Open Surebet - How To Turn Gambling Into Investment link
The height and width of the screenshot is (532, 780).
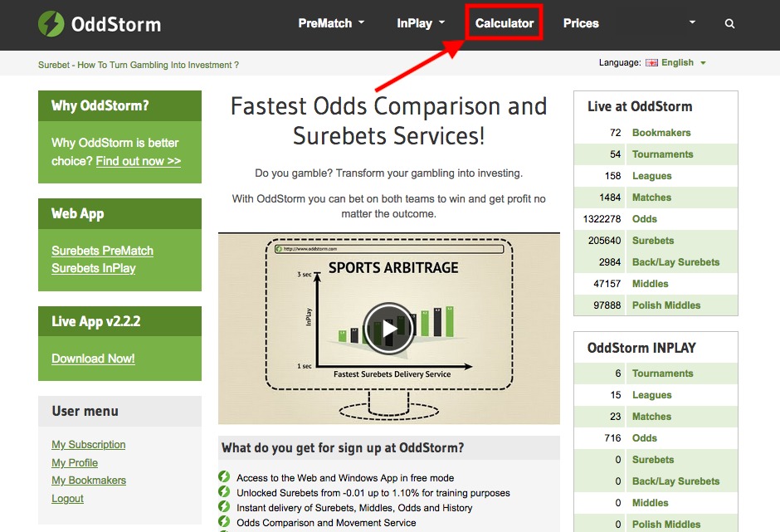click(x=139, y=65)
